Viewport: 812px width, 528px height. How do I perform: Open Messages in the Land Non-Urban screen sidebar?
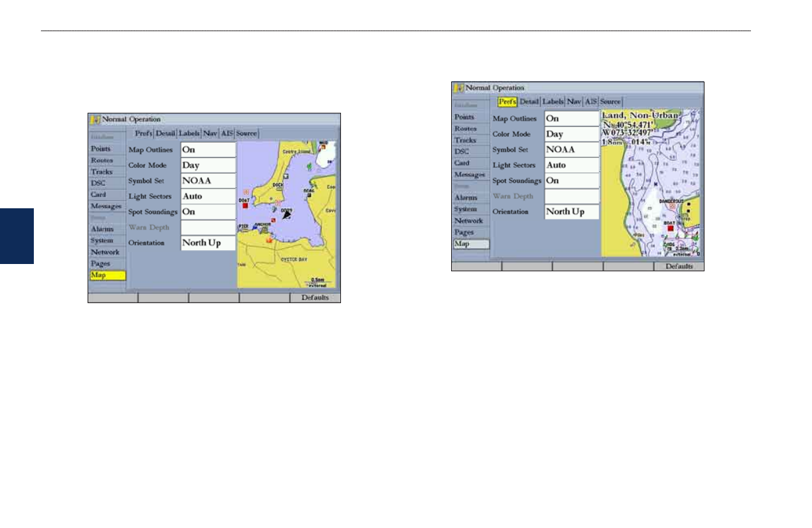pyautogui.click(x=471, y=174)
